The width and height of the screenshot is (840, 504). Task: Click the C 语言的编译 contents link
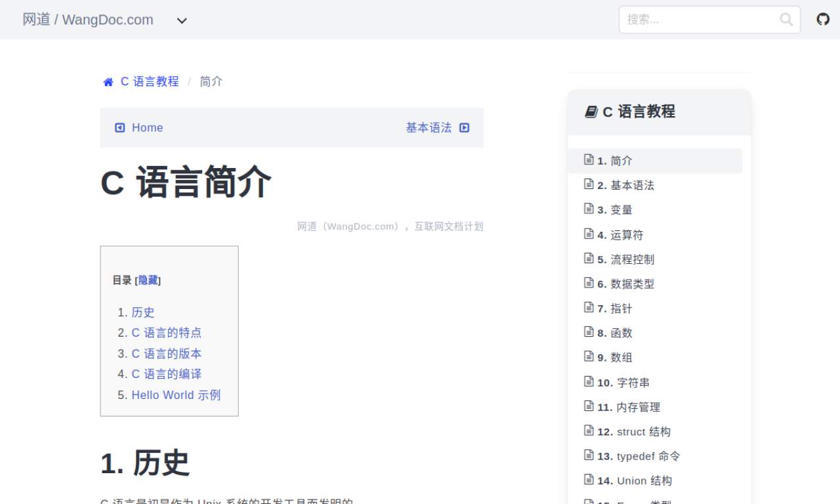pyautogui.click(x=167, y=374)
